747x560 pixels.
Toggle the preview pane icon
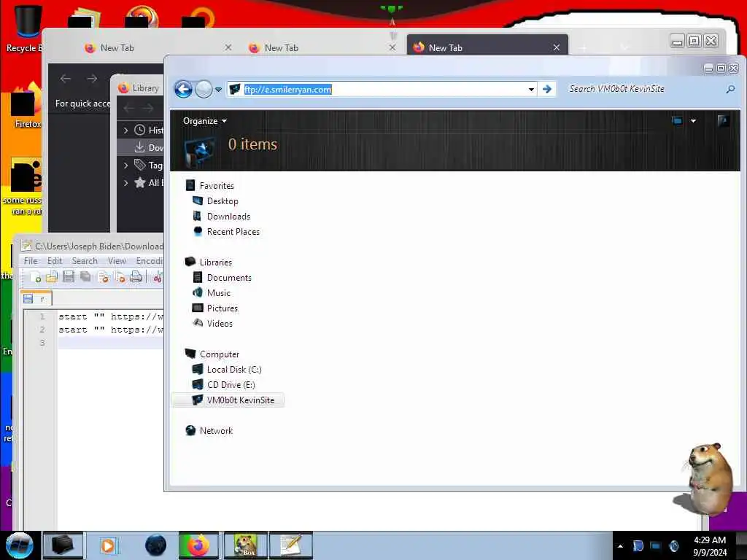click(723, 121)
